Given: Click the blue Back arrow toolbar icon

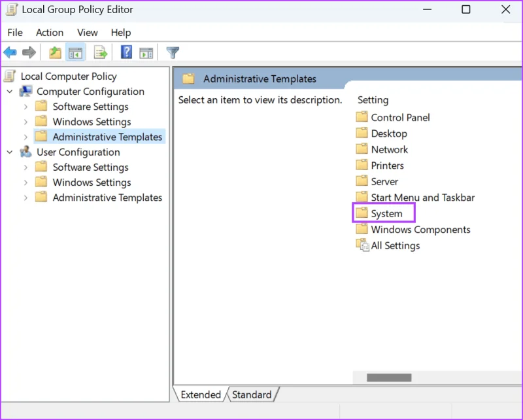Looking at the screenshot, I should [10, 52].
